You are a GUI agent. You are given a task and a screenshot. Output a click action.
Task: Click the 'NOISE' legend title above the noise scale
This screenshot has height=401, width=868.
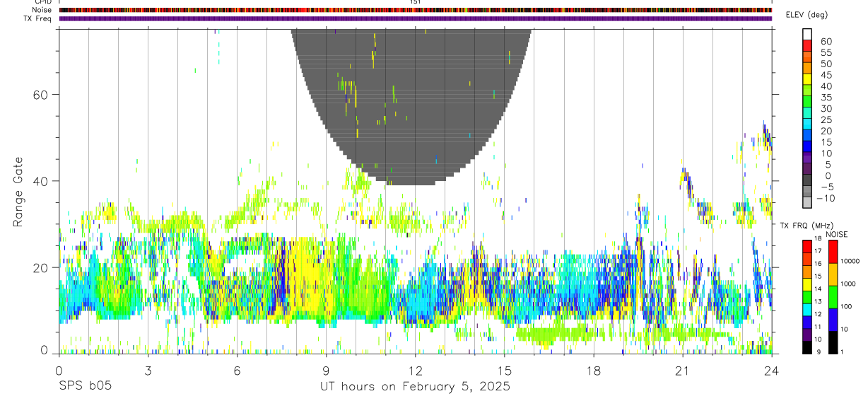[837, 234]
